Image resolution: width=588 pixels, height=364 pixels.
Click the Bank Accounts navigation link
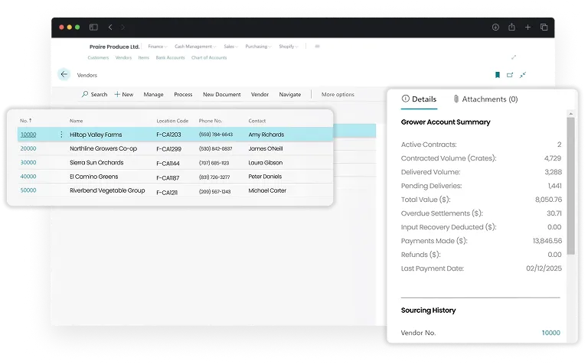tap(170, 58)
